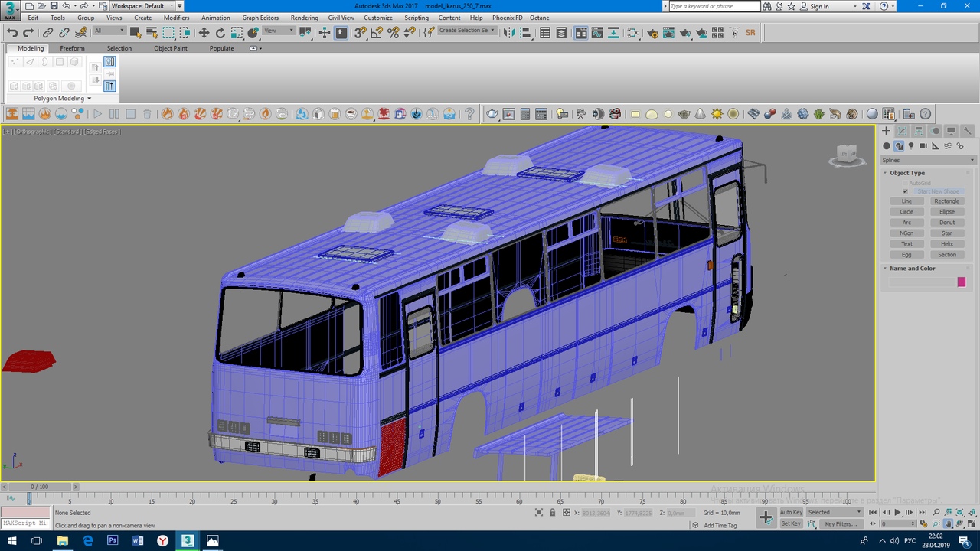Toggle the Start New Shape checkbox
Viewport: 980px width, 551px height.
tap(905, 191)
